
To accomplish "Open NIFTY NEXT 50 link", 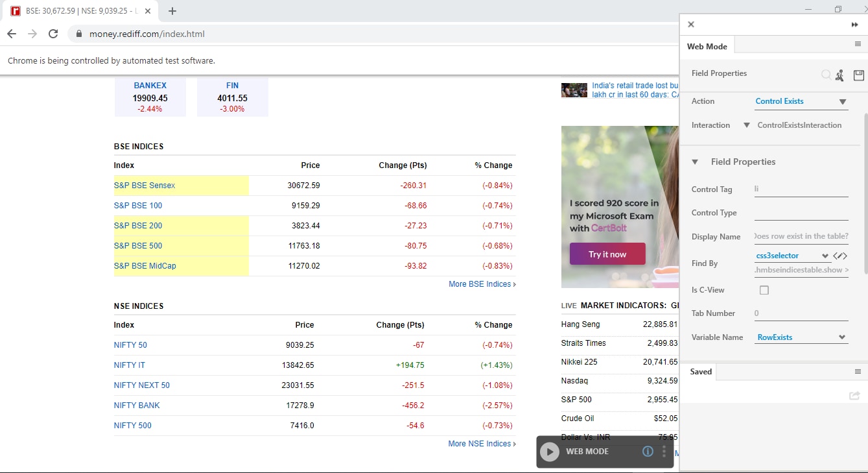I will pyautogui.click(x=142, y=385).
